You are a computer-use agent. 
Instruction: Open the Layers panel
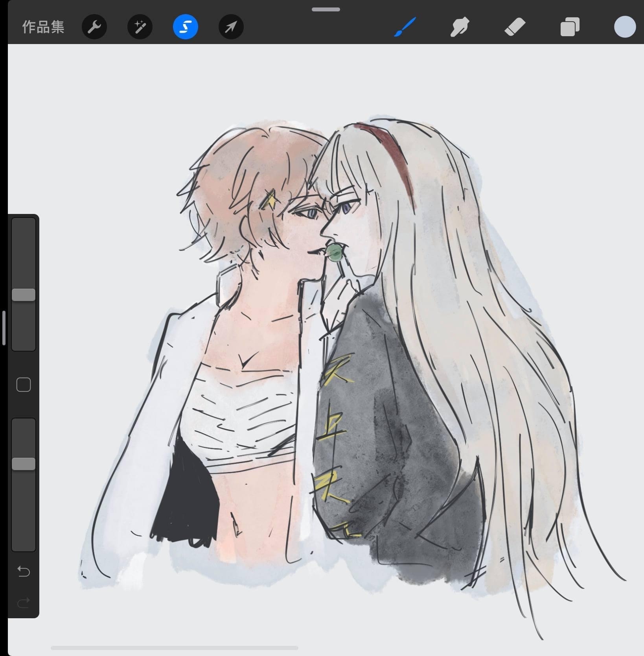pyautogui.click(x=570, y=27)
